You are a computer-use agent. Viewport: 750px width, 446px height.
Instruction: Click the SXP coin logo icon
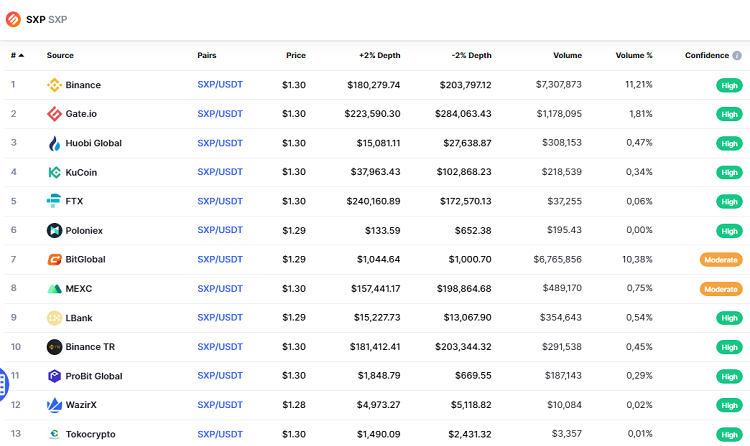pos(13,19)
